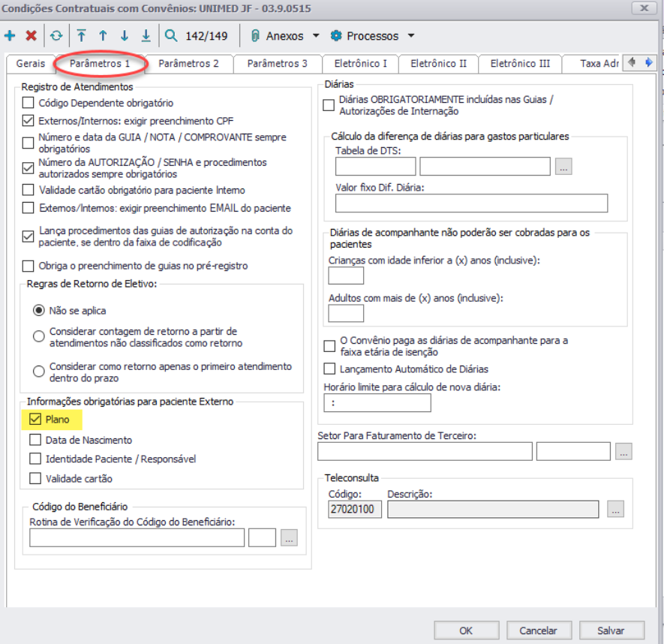Open Teleconsulta lookup ellipsis button

(x=615, y=509)
